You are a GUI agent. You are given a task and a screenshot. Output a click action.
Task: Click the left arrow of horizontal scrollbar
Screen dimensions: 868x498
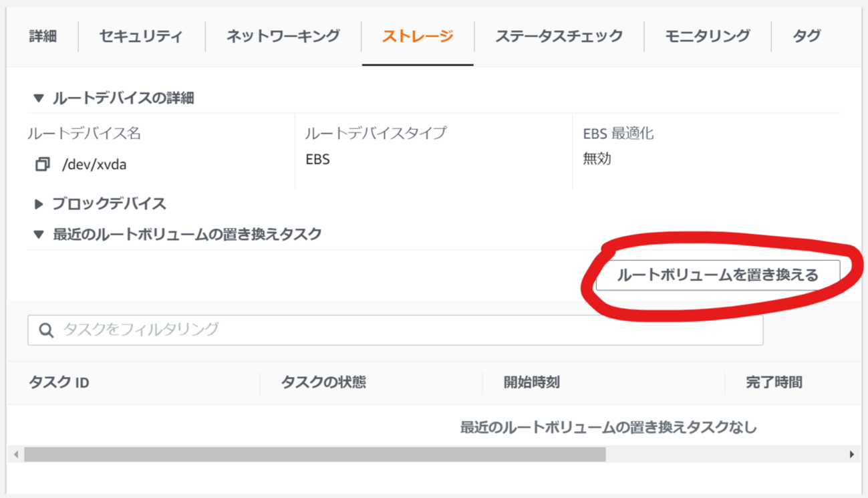click(x=16, y=455)
